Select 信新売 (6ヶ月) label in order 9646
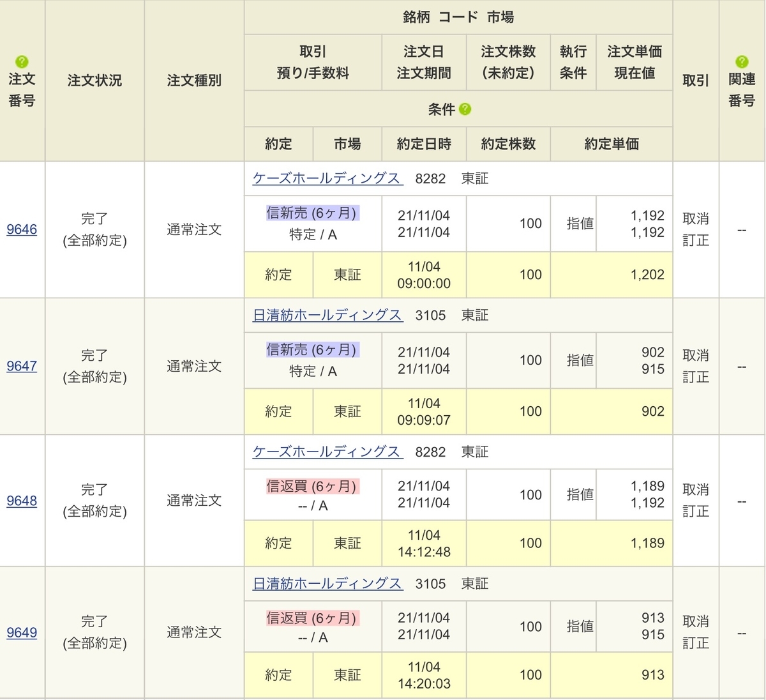 [x=313, y=213]
